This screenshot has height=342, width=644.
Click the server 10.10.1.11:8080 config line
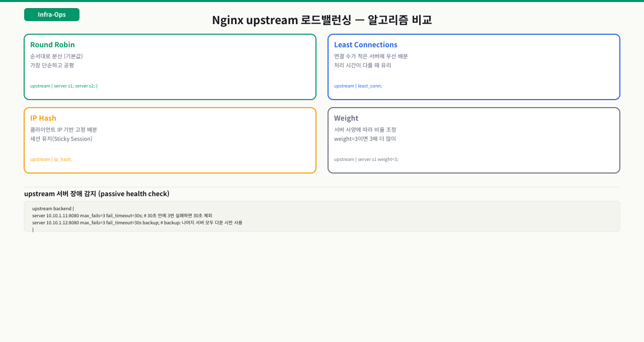click(x=122, y=215)
